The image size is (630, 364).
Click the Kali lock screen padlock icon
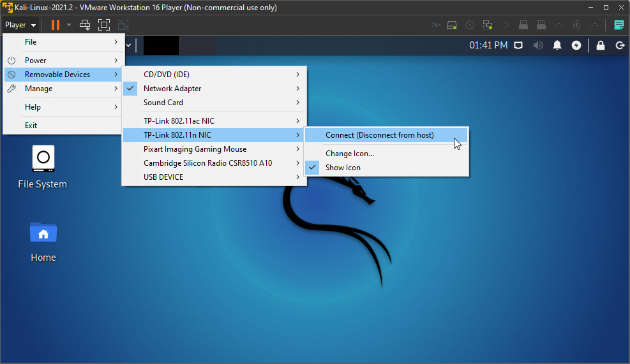pos(600,45)
